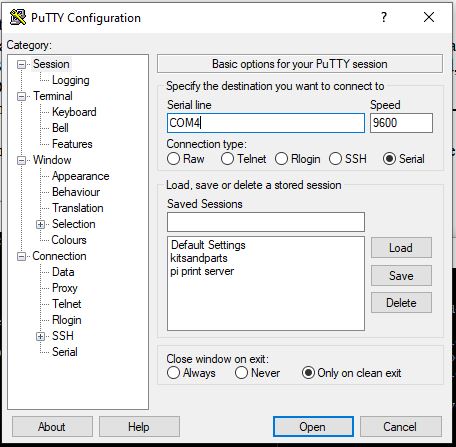Open the Bell settings category
456x447 pixels.
[x=60, y=128]
